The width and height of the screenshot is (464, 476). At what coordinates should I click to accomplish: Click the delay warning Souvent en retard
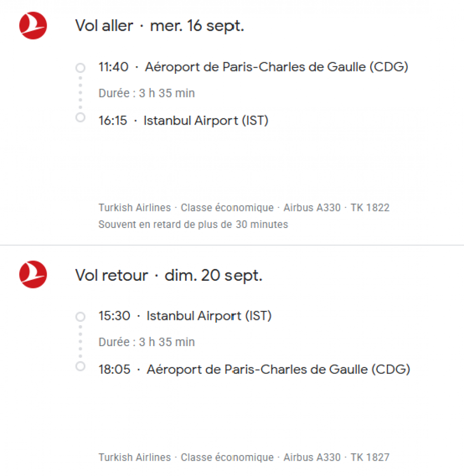[x=193, y=224]
